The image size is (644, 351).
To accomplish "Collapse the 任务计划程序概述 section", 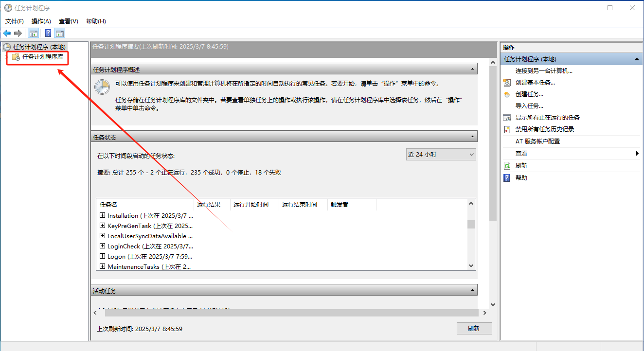I will click(472, 70).
